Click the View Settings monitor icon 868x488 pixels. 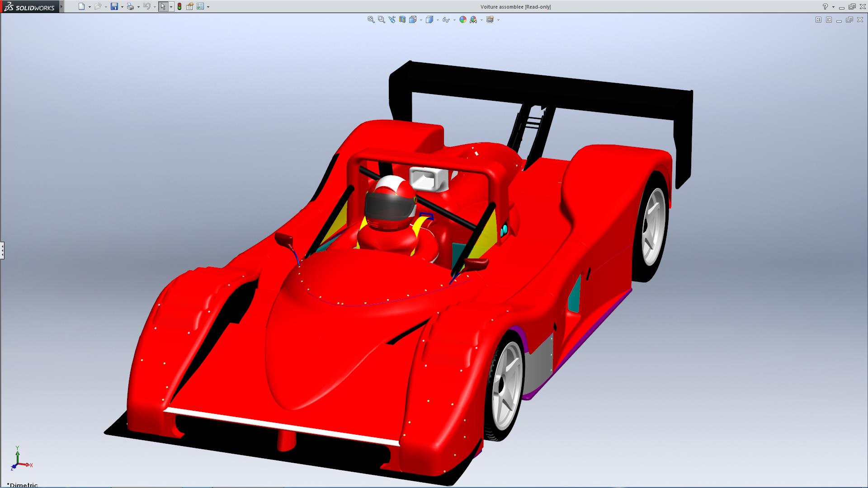(490, 19)
